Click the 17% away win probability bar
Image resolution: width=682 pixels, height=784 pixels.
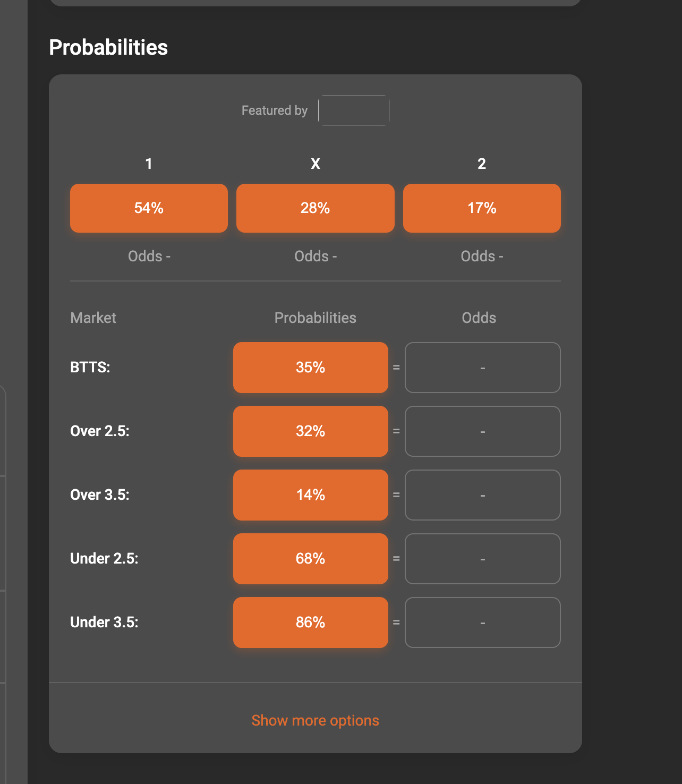[x=481, y=208]
